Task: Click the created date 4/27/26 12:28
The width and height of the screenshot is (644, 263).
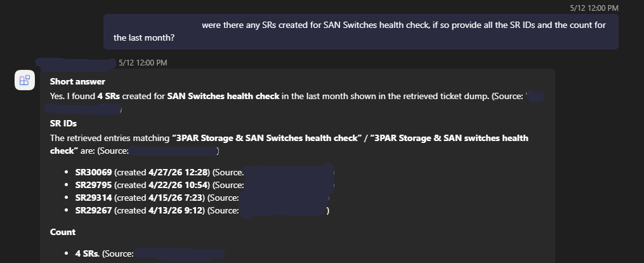Action: [x=179, y=172]
